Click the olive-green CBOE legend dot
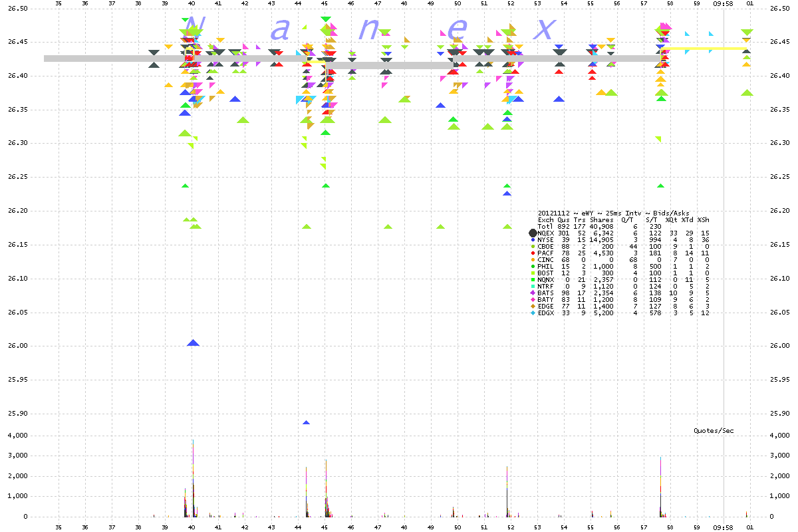 click(x=533, y=246)
